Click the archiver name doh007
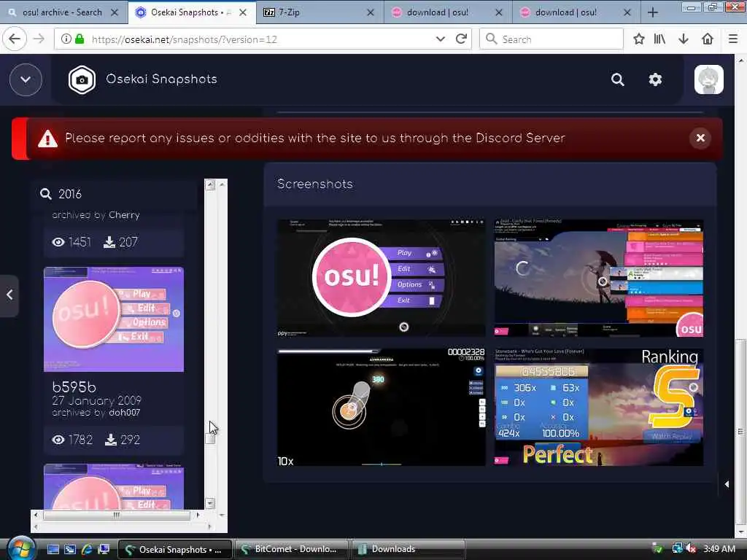Image resolution: width=747 pixels, height=560 pixels. click(x=124, y=413)
